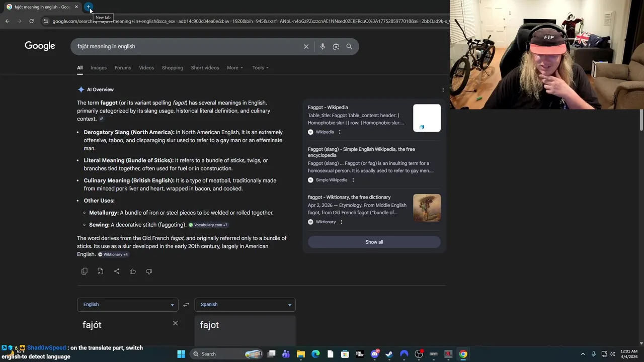Submit search with magnifier icon
Image resolution: width=644 pixels, height=362 pixels.
pyautogui.click(x=349, y=46)
